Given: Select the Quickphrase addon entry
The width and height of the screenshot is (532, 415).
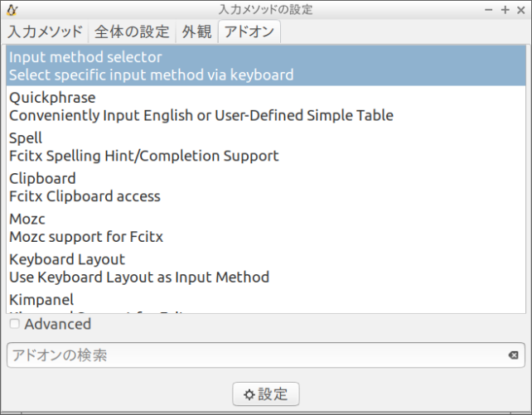Looking at the screenshot, I should tap(265, 107).
